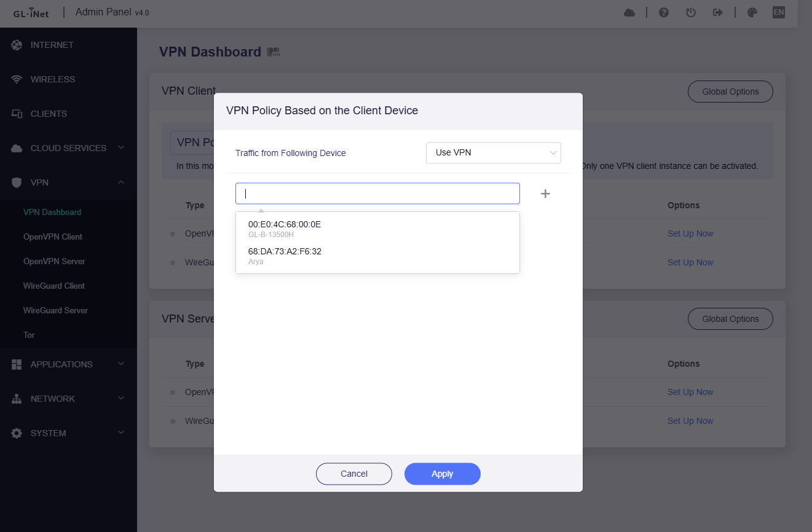
Task: Click the plus icon to add device
Action: pos(545,194)
